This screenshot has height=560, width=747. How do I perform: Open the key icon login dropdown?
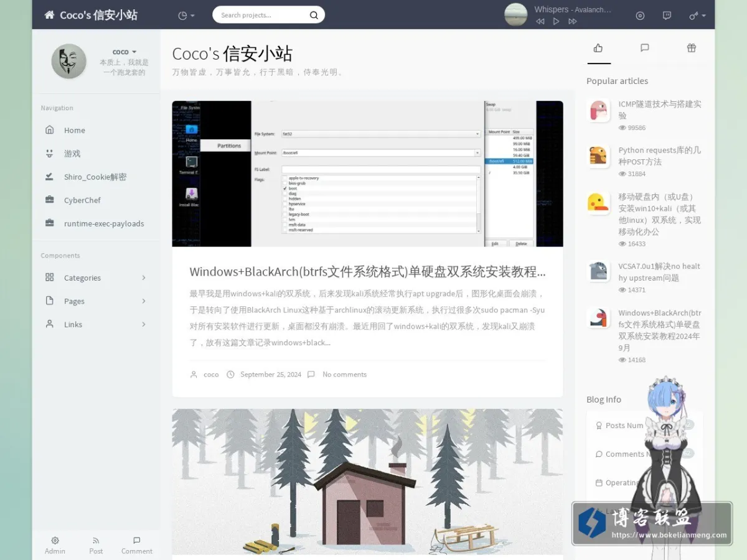(x=697, y=16)
